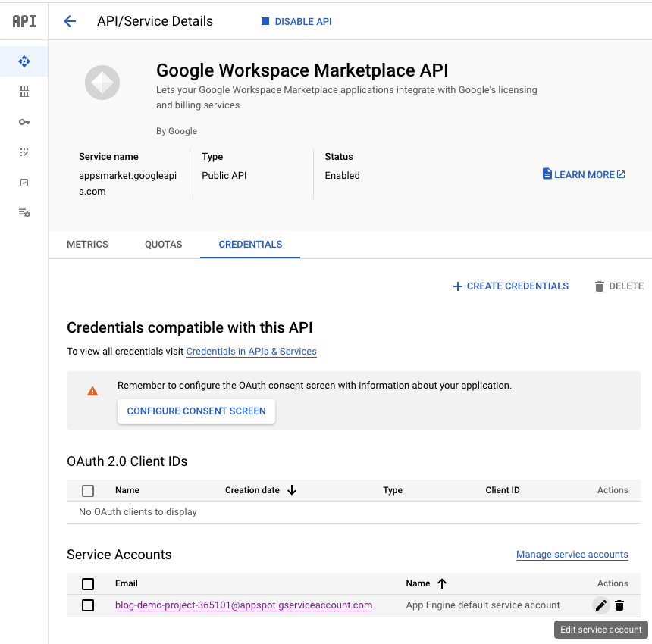Image resolution: width=652 pixels, height=644 pixels.
Task: Click the Service Accounts Email column header
Action: click(x=127, y=583)
